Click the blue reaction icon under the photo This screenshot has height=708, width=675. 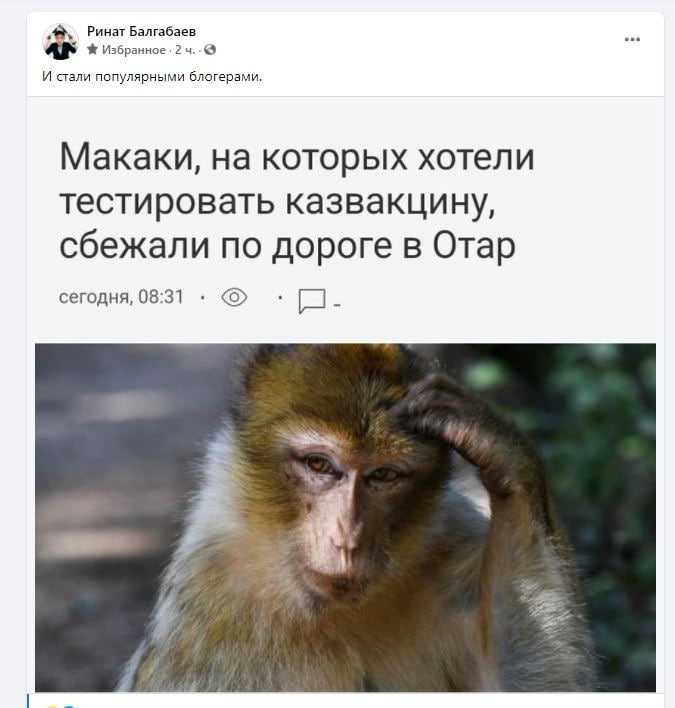click(69, 706)
